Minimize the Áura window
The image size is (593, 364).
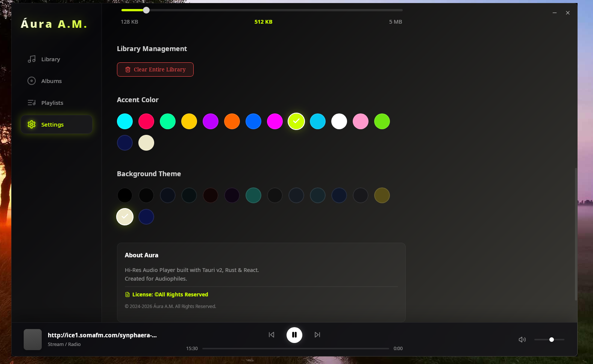555,13
